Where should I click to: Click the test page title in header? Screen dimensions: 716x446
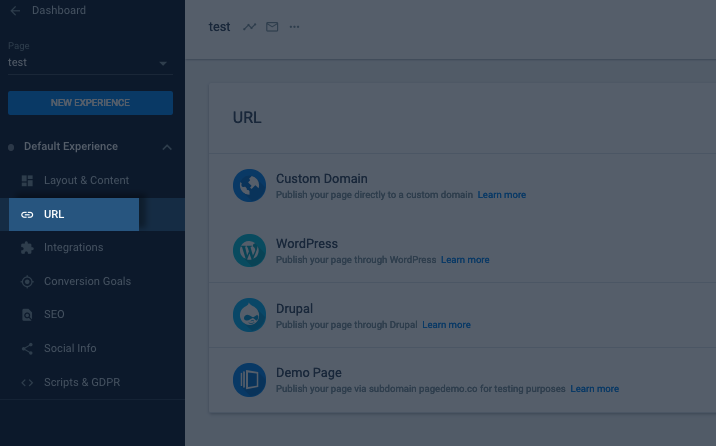point(219,27)
